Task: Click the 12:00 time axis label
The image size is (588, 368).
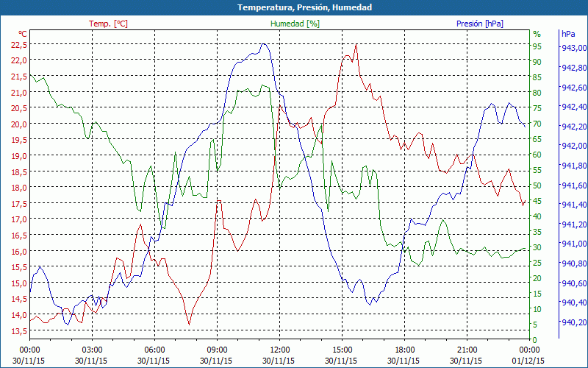Action: click(280, 350)
